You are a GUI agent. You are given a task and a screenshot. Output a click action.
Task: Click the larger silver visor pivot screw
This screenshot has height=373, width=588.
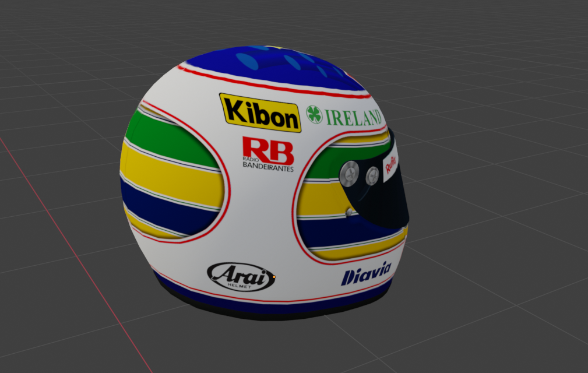(x=349, y=174)
